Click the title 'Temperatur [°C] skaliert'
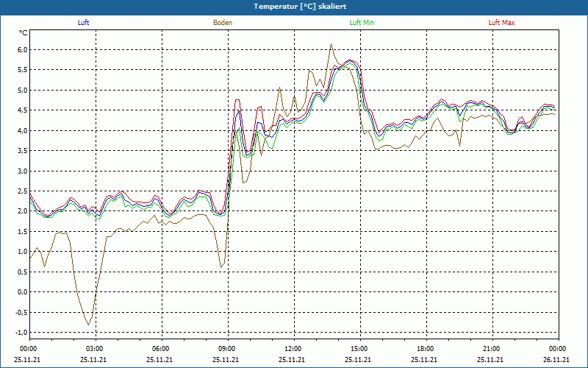Screen dimensions: 588x368 coord(300,7)
